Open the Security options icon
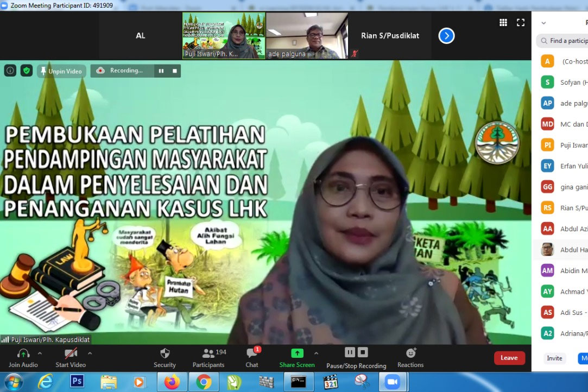This screenshot has height=392, width=588. pyautogui.click(x=165, y=357)
